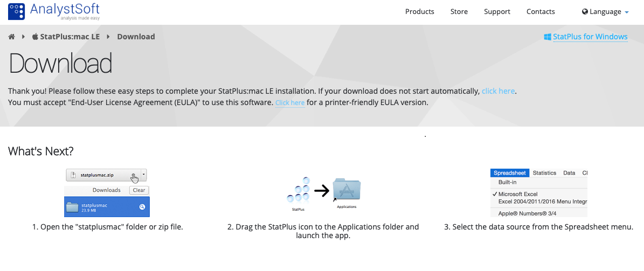Screen dimensions: 644x271
Task: Click StatPlus:mac LE breadcrumb link
Action: click(70, 37)
